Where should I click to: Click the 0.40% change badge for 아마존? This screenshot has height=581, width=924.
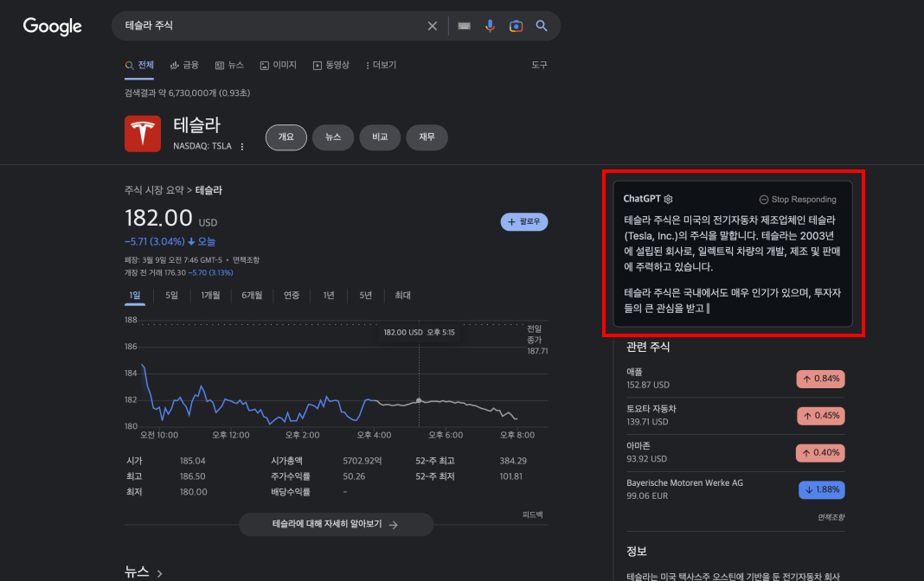(x=820, y=453)
